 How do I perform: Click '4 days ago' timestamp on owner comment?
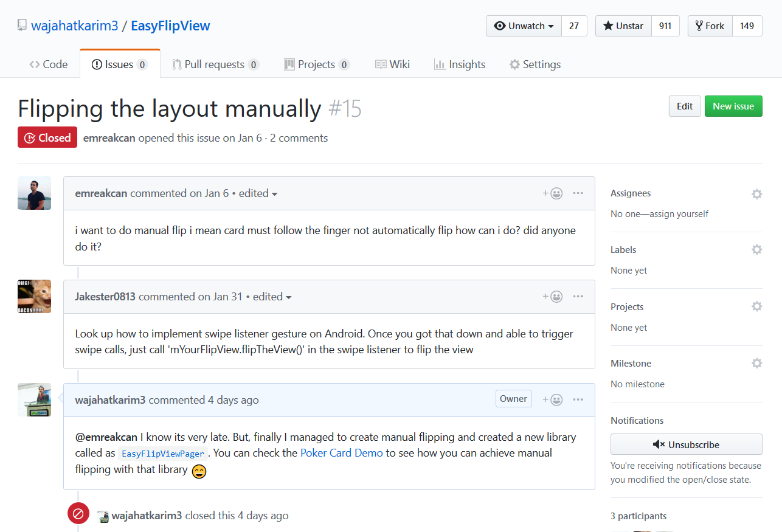[234, 400]
